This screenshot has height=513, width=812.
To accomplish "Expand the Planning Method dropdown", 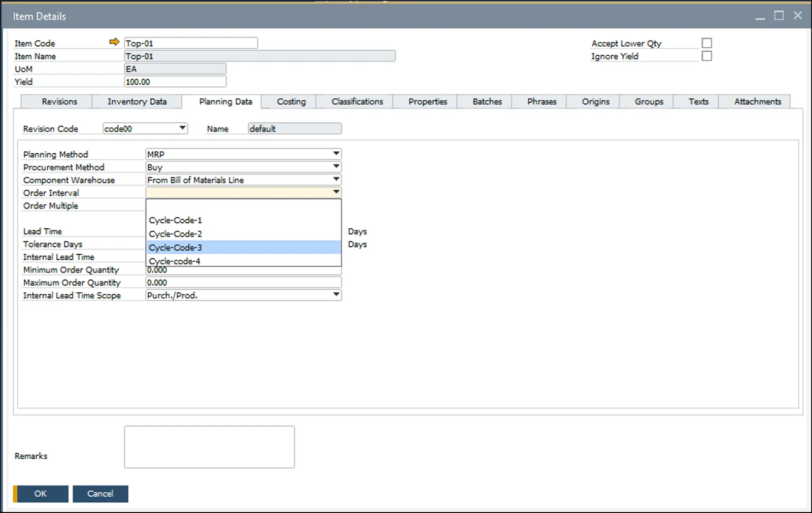I will [x=336, y=154].
